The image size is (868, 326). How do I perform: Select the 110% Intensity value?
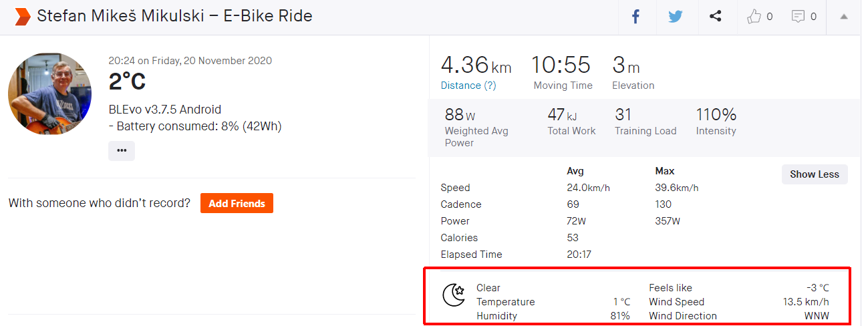[716, 115]
